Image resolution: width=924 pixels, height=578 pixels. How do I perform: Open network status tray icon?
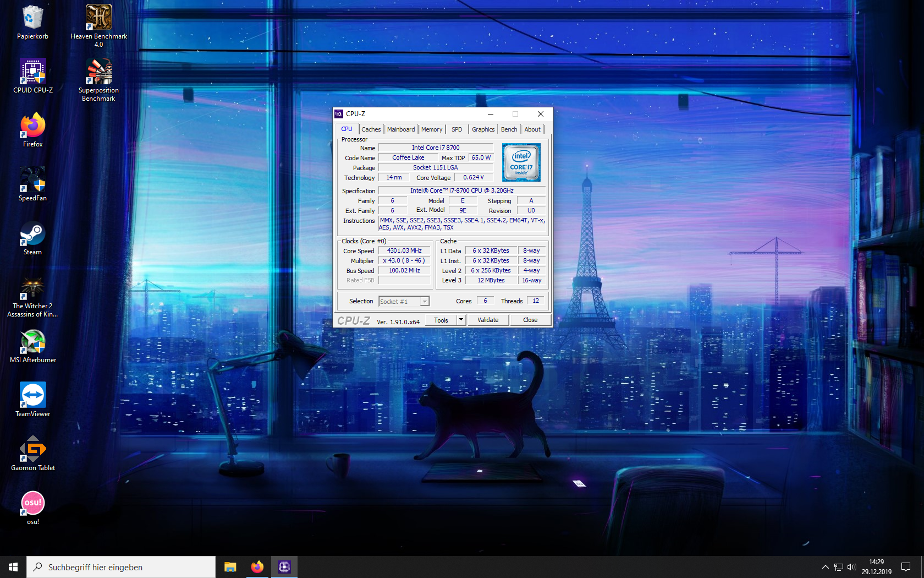pos(839,567)
